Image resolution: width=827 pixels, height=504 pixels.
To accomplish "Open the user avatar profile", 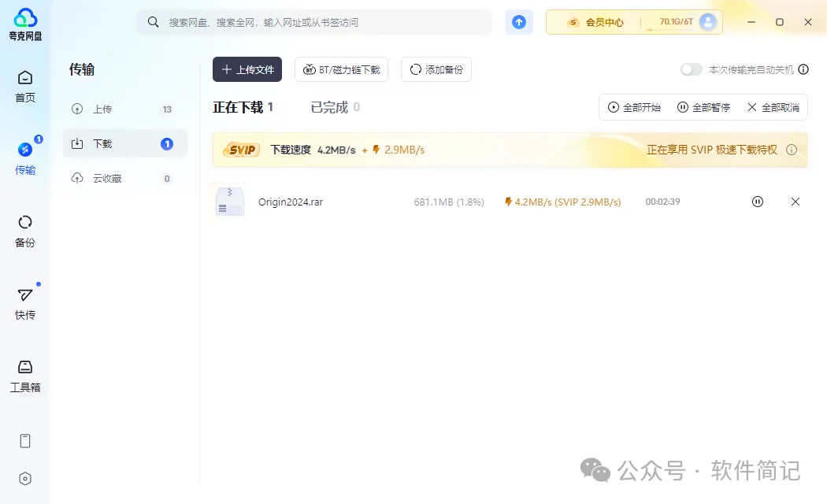I will pos(708,21).
